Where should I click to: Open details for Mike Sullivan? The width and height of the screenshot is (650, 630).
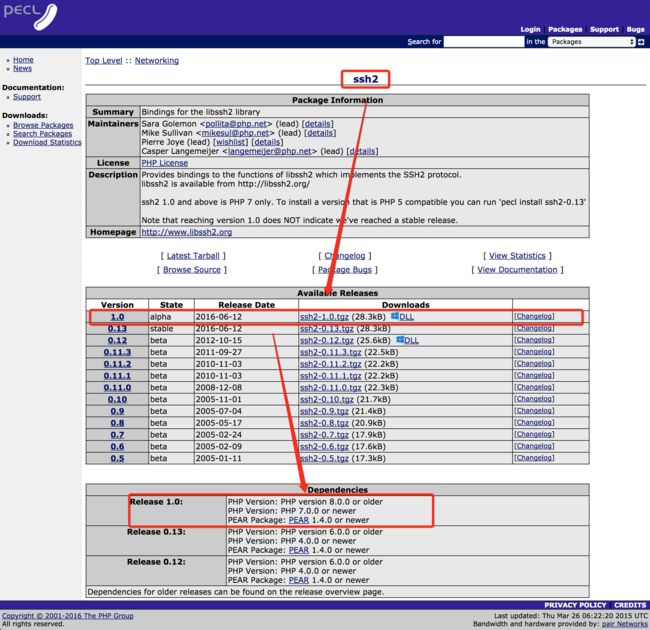[320, 133]
